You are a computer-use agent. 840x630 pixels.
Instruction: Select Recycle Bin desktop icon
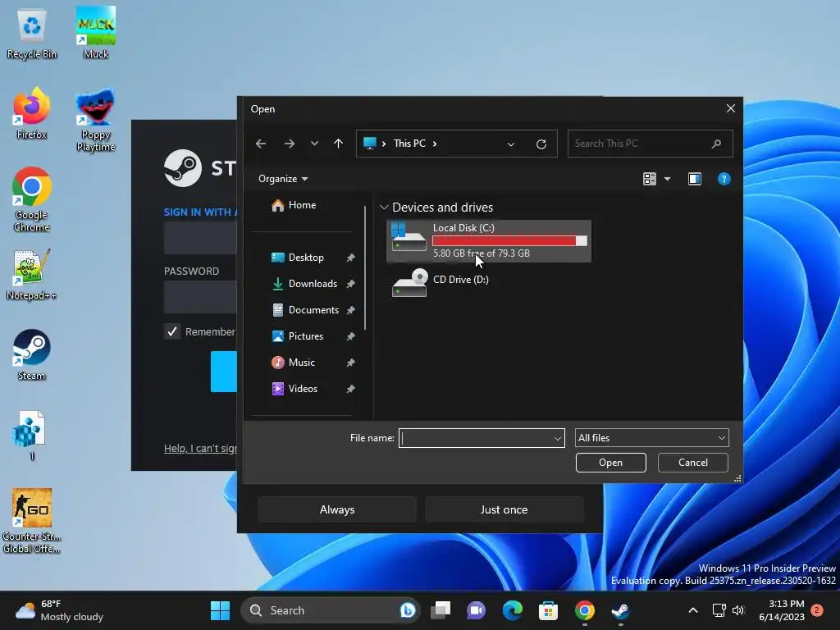click(32, 34)
